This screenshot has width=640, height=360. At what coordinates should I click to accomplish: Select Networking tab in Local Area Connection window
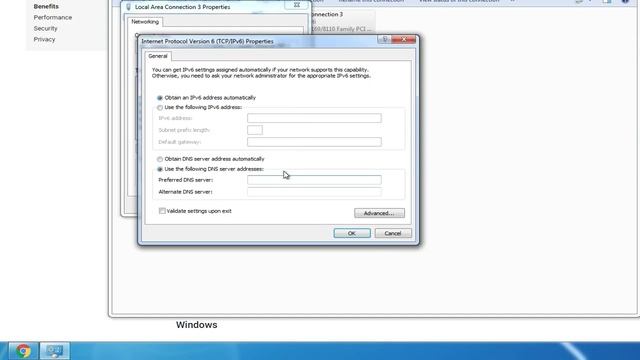[x=145, y=22]
